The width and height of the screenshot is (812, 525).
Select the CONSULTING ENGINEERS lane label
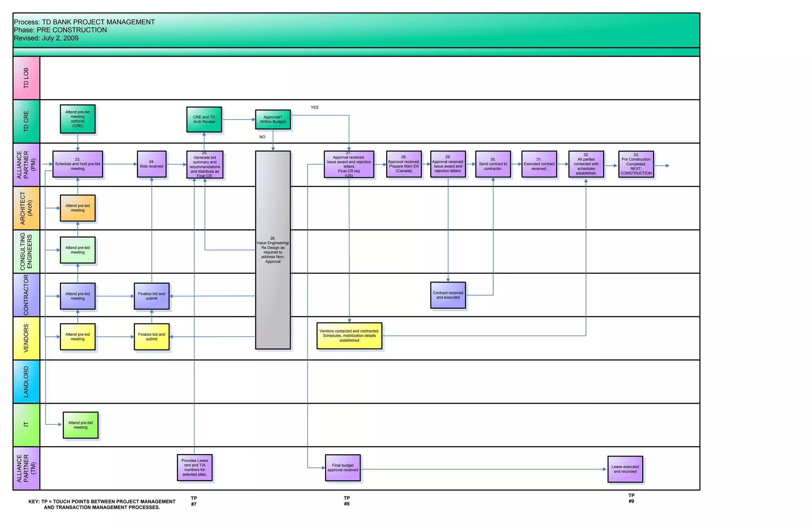[26, 252]
